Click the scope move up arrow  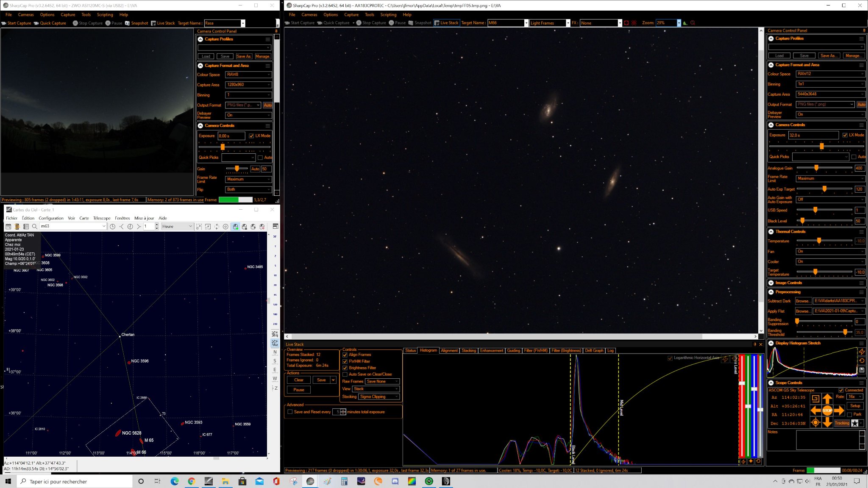(x=827, y=398)
